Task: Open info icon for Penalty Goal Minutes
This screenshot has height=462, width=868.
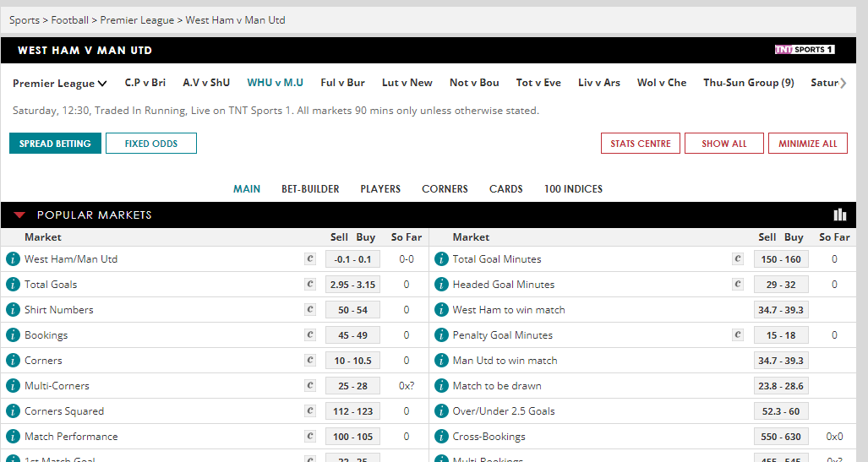Action: tap(441, 335)
